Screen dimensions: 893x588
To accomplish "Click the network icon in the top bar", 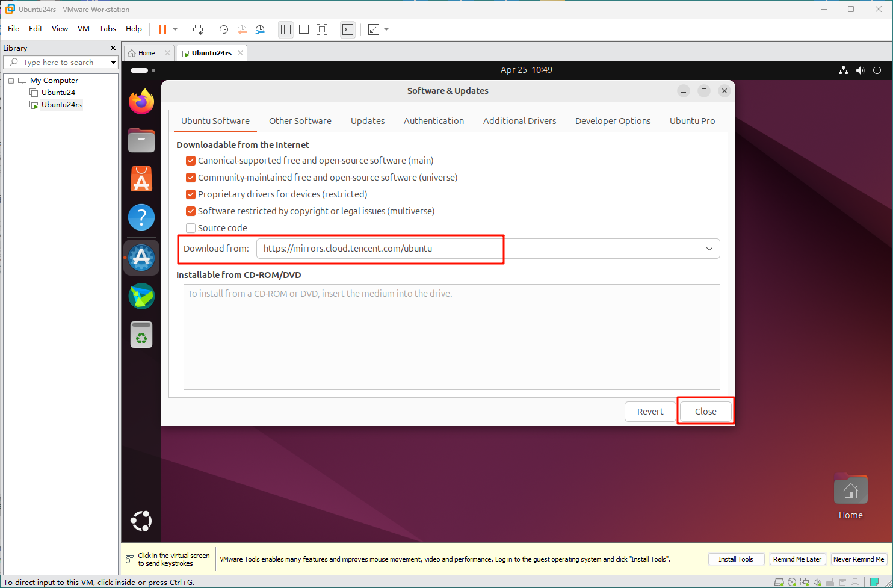I will tap(843, 70).
